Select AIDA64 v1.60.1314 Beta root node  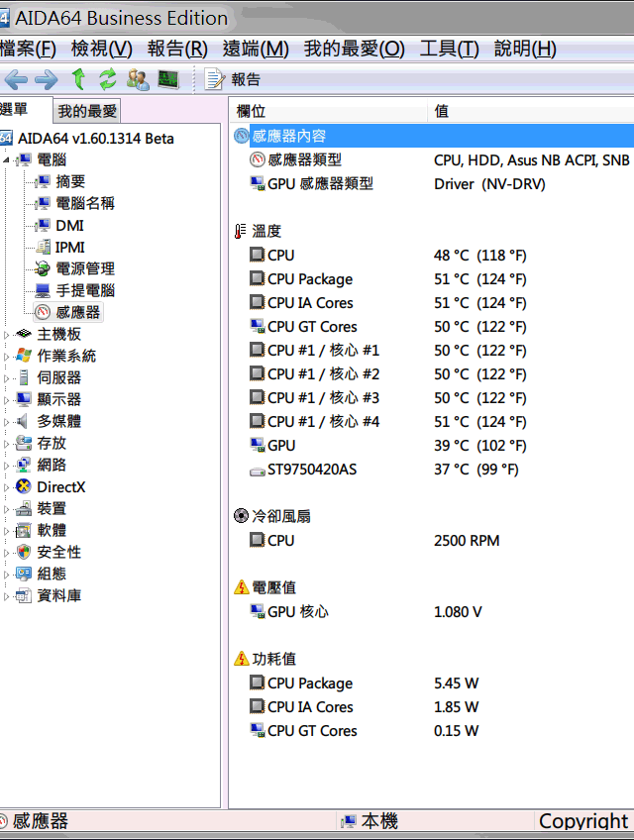[95, 139]
